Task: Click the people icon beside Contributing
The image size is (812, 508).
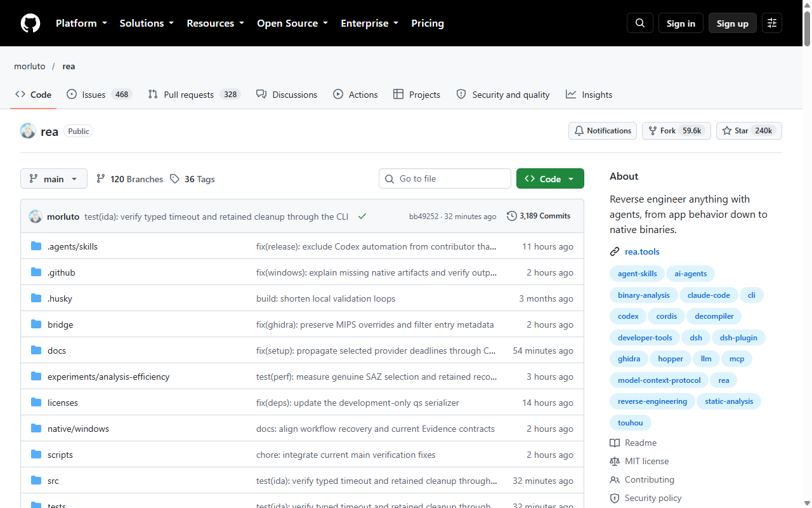Action: click(x=615, y=479)
